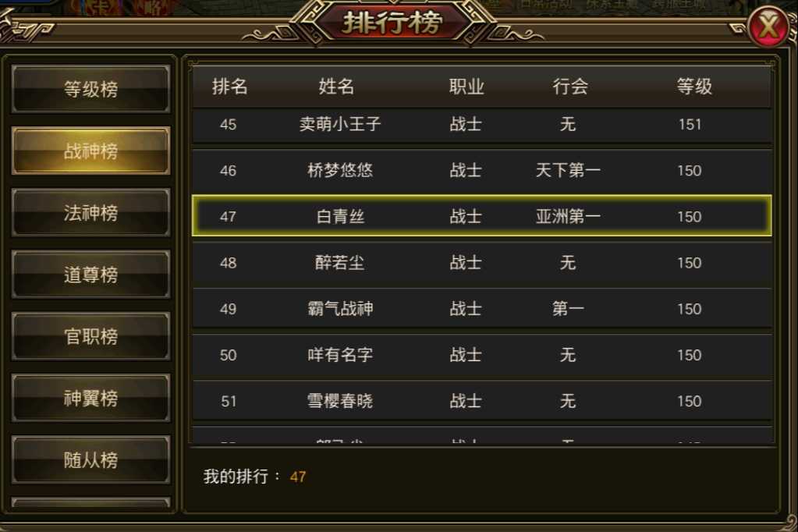View the 神翼榜 ranking tab

[x=90, y=398]
